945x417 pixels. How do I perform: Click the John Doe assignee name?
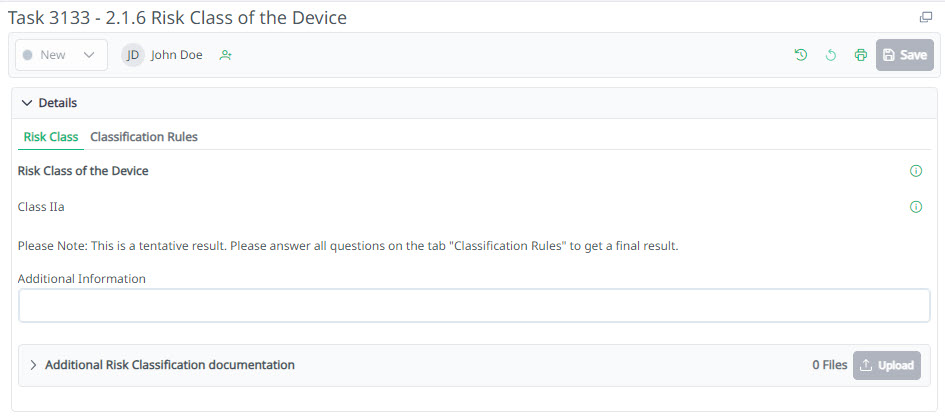[177, 55]
